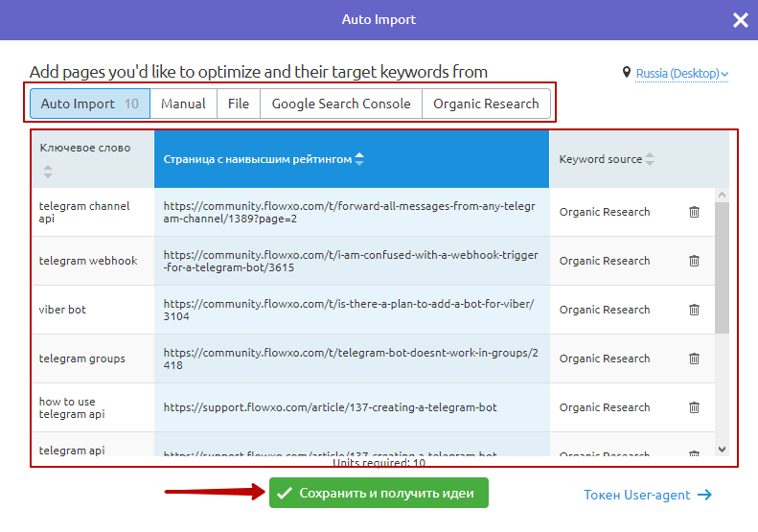Click the location pin icon
758x532 pixels.
click(x=627, y=73)
